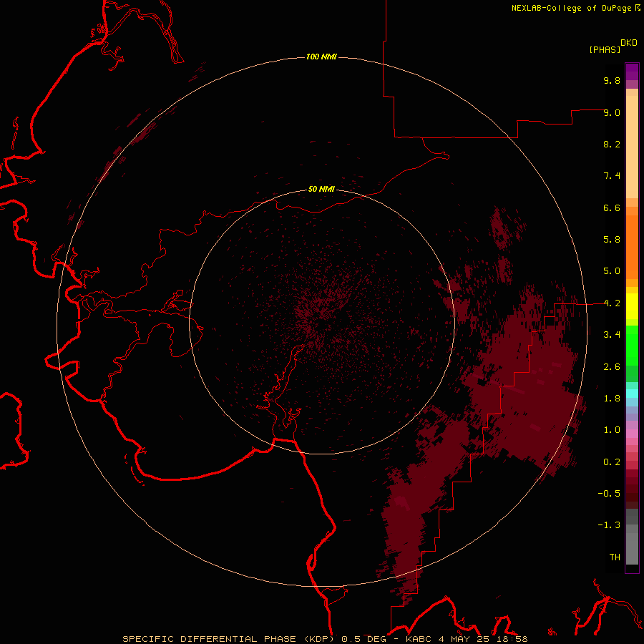The image size is (644, 644).
Task: Click the [PHAS] label above the color bar
Action: (x=605, y=49)
